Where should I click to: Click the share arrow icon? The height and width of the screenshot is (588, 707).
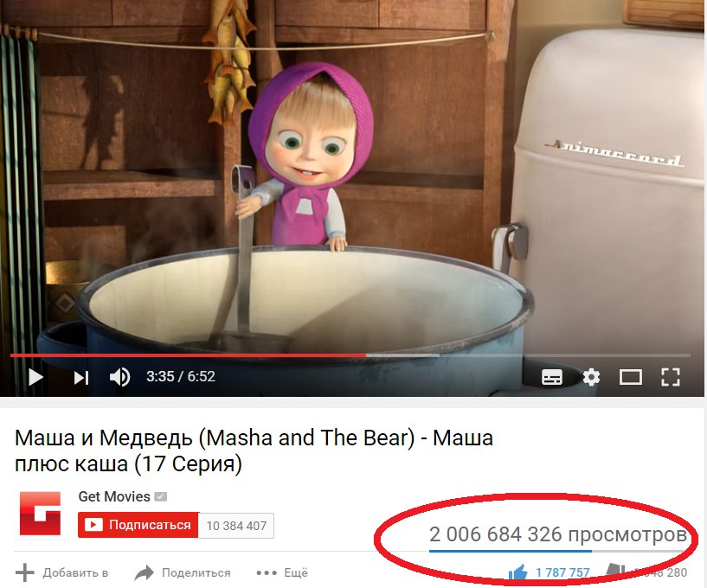[x=145, y=572]
